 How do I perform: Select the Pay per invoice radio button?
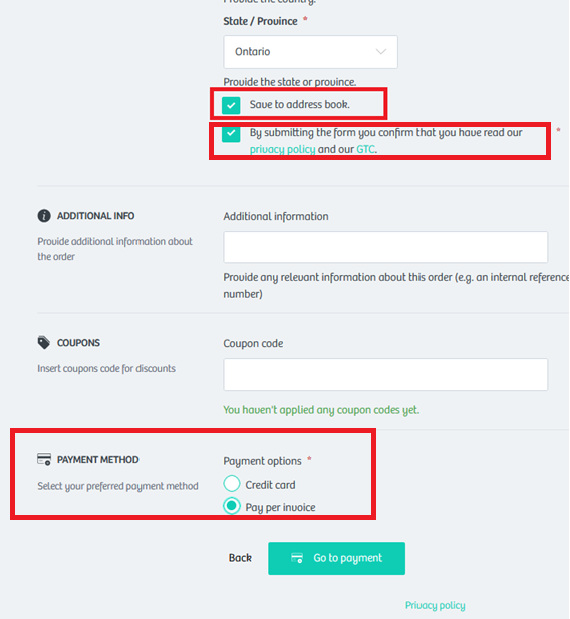pos(232,506)
